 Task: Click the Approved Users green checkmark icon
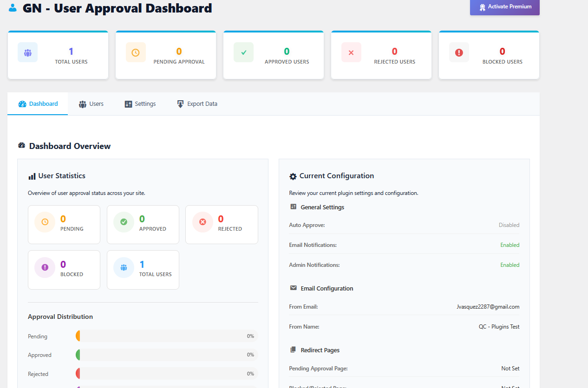pyautogui.click(x=243, y=52)
